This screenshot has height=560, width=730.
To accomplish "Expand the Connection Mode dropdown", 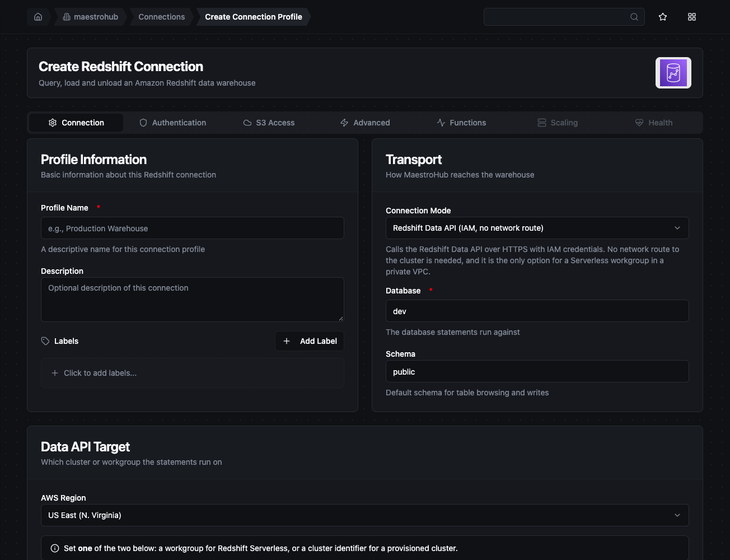I will click(537, 228).
